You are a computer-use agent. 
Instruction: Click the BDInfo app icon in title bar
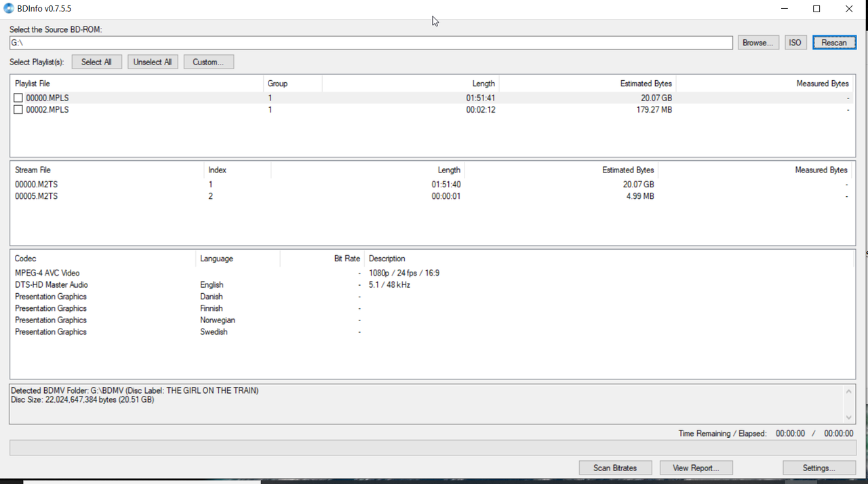pos(9,9)
